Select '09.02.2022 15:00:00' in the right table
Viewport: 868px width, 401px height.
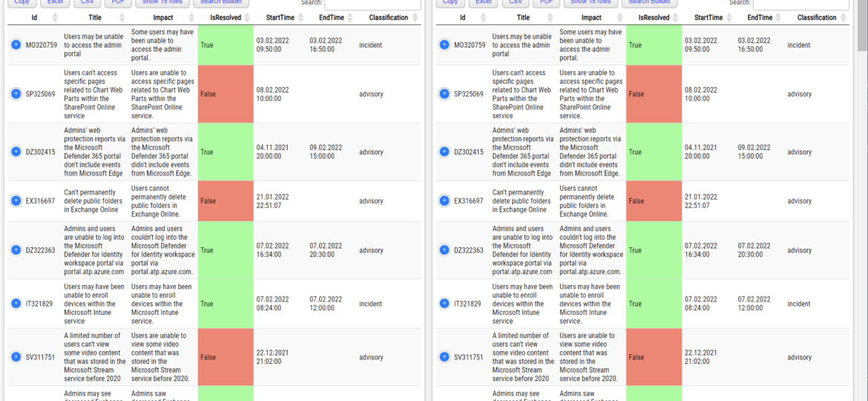pos(754,151)
